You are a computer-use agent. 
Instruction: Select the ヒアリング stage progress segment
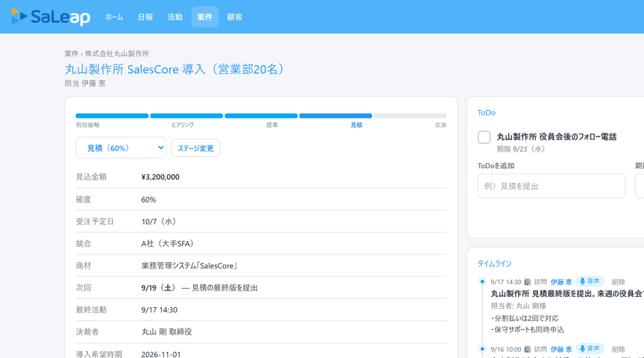click(x=186, y=115)
